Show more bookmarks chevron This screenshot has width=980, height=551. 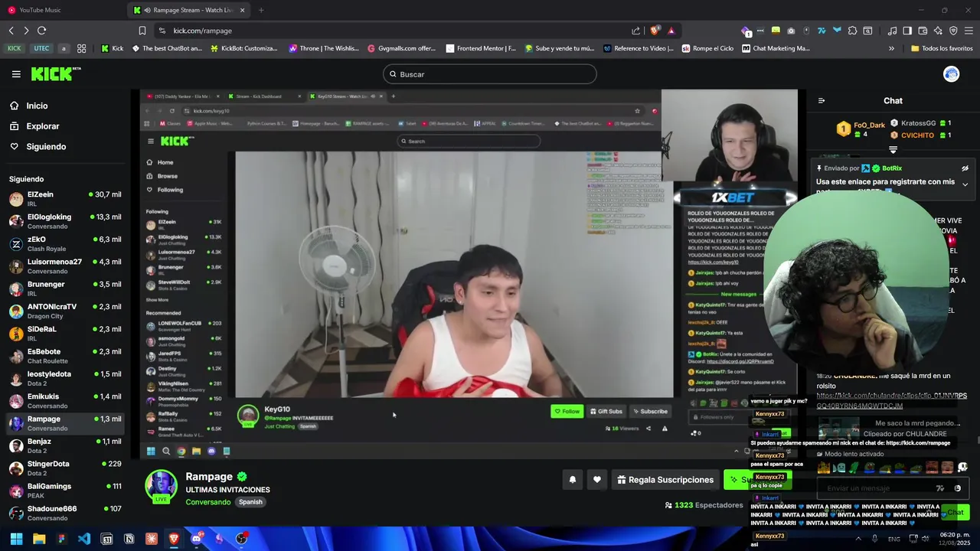pos(891,48)
